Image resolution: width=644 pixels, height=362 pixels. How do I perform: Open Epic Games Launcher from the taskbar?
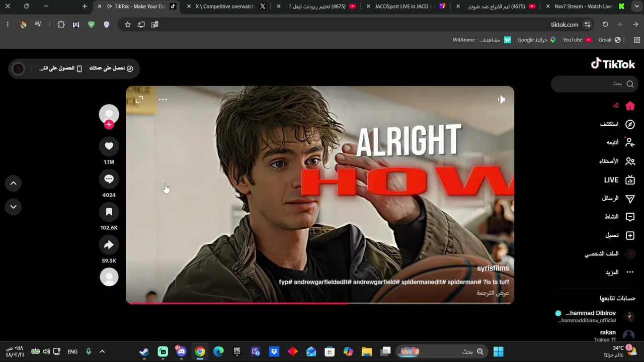(237, 351)
